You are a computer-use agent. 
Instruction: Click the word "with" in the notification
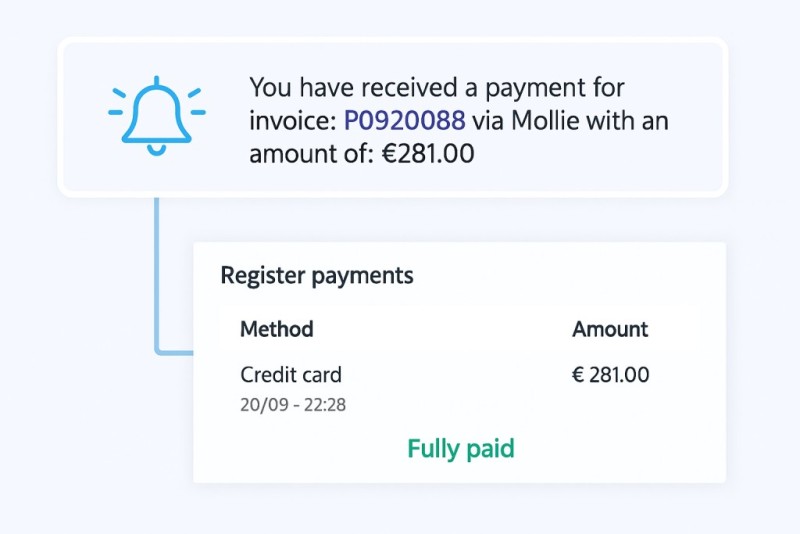(619, 121)
